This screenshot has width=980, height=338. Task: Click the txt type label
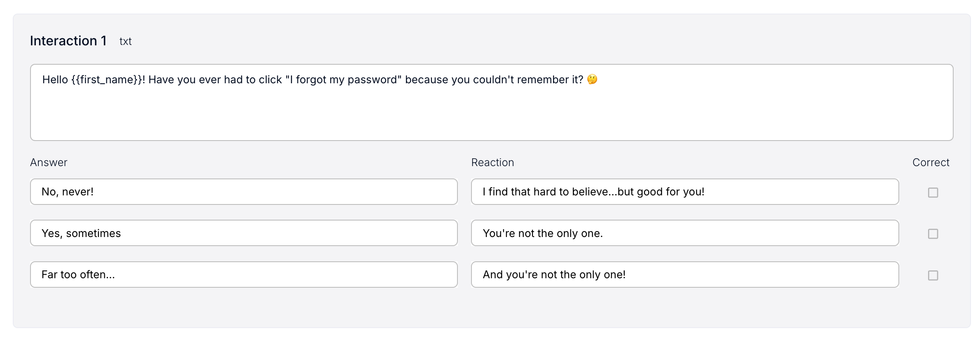coord(125,41)
